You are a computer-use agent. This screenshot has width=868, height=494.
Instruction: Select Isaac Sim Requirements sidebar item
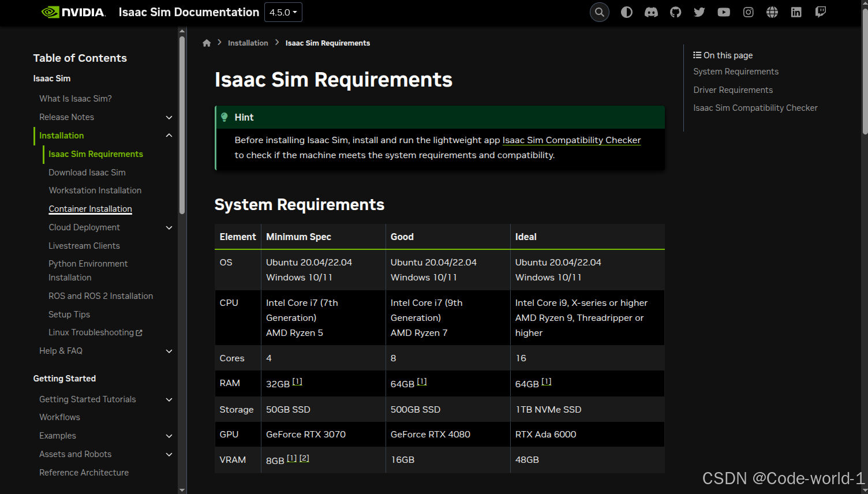[96, 154]
